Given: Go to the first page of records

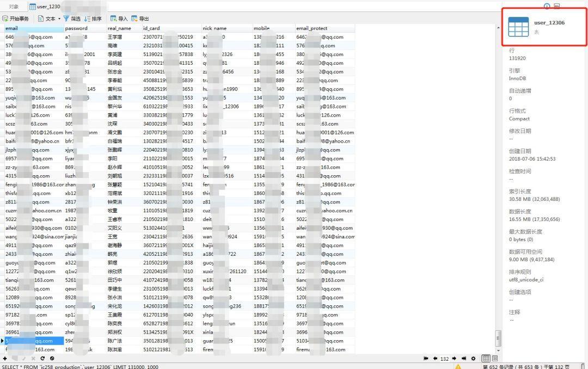Looking at the screenshot, I should coord(426,359).
